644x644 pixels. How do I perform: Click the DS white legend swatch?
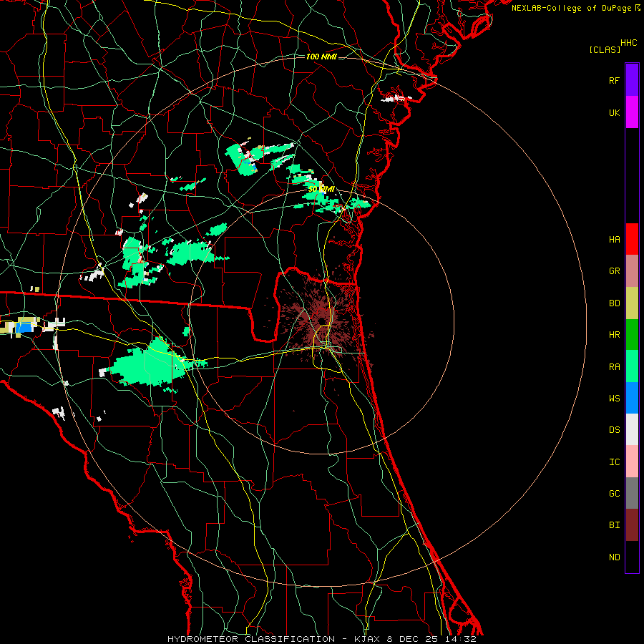(x=632, y=429)
